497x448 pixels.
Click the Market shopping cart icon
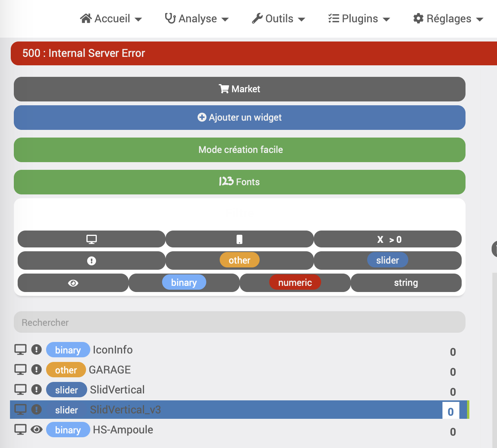pos(224,89)
